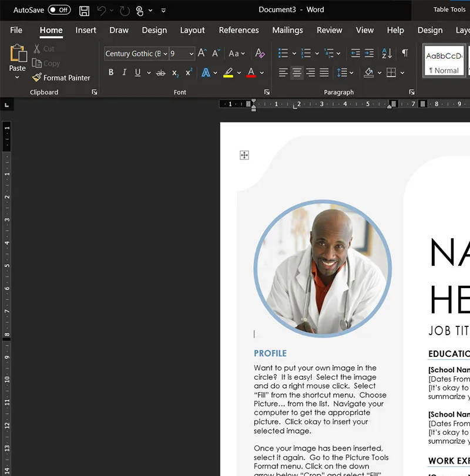
Task: Open the File tab
Action: pyautogui.click(x=16, y=30)
